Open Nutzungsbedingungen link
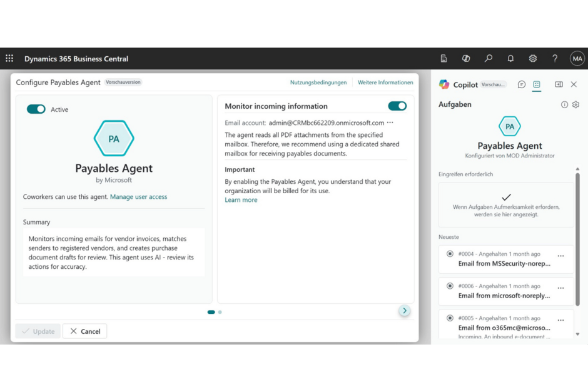The height and width of the screenshot is (392, 588). 318,83
